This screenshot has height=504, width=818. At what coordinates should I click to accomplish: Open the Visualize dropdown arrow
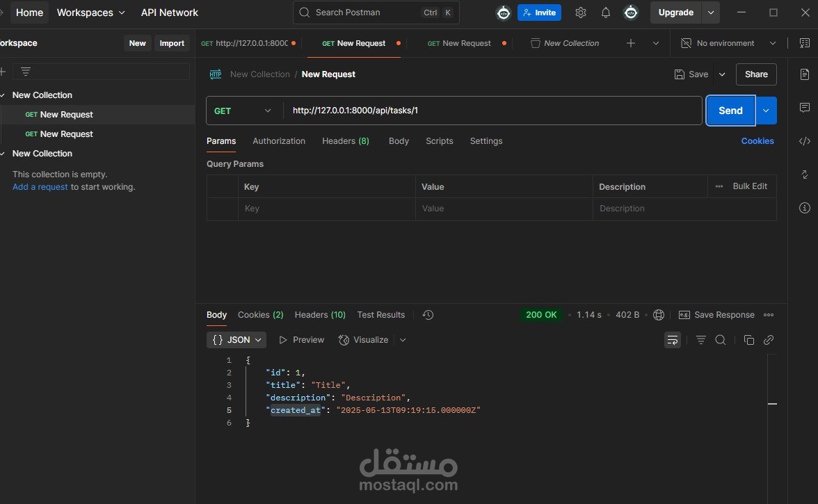tap(403, 340)
